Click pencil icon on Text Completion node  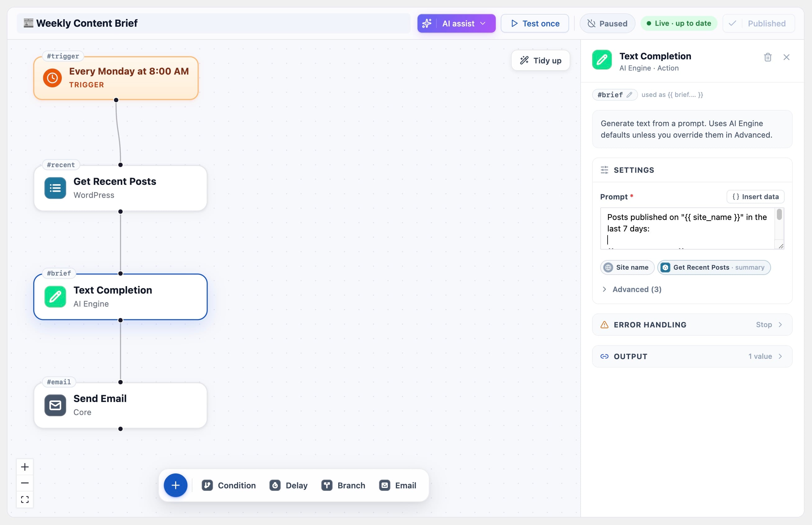coord(55,297)
